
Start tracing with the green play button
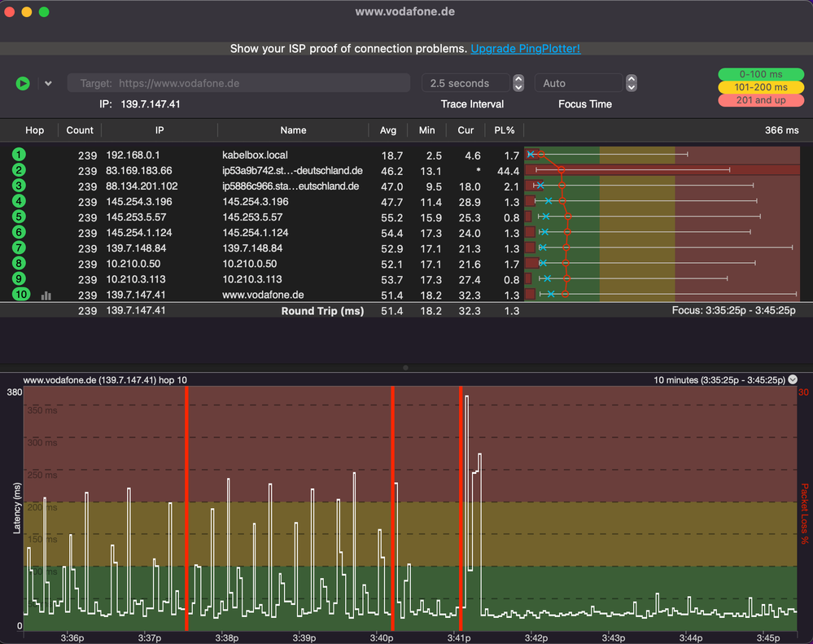coord(23,83)
